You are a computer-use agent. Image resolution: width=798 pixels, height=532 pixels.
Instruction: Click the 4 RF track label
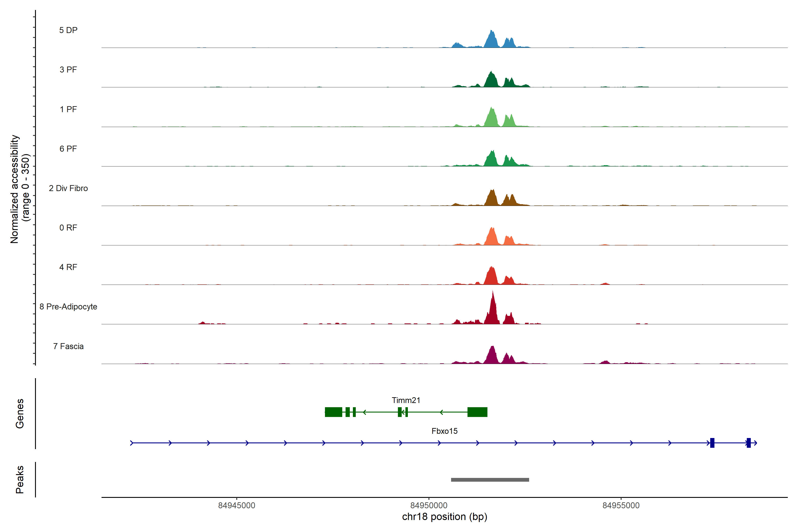[68, 267]
